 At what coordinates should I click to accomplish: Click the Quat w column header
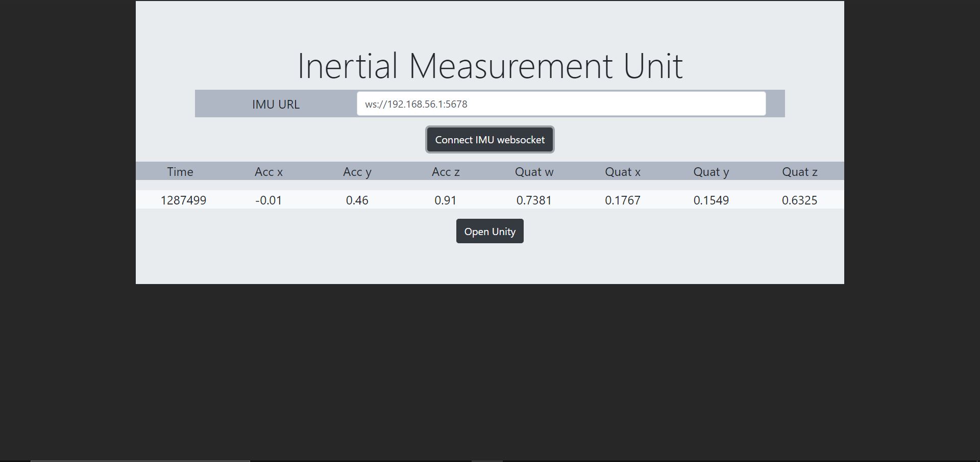534,172
